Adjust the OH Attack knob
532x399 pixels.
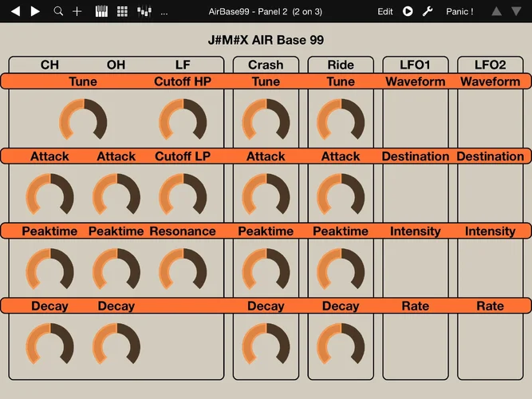[116, 194]
